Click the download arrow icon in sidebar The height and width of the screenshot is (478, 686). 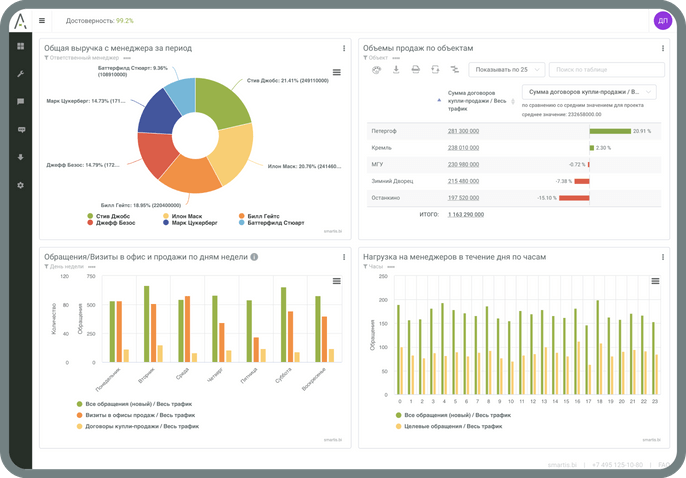[20, 157]
